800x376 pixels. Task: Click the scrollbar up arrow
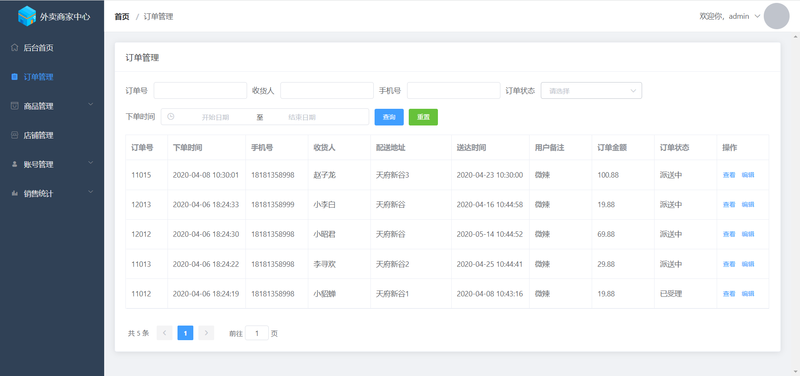[x=796, y=37]
